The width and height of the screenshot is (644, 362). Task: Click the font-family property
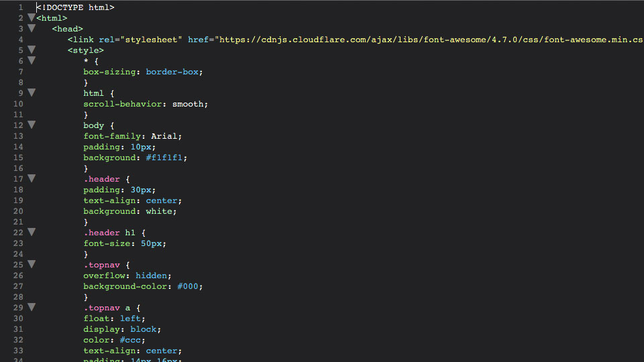tap(112, 136)
